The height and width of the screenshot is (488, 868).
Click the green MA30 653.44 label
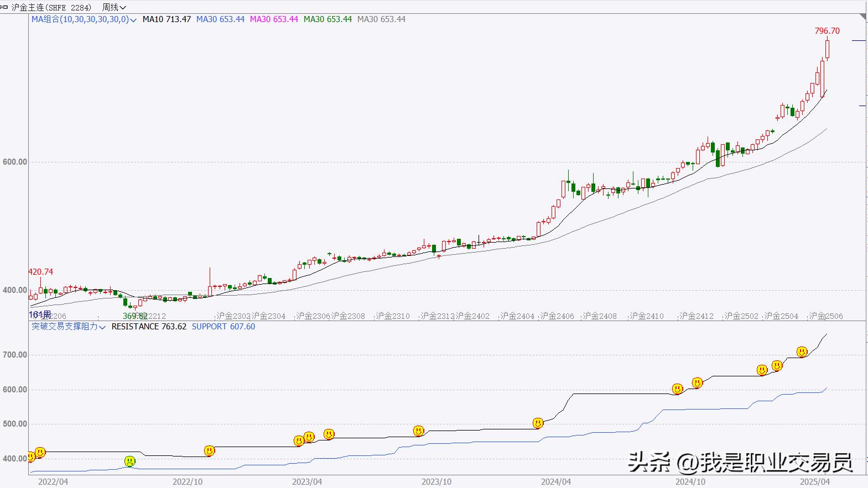pos(328,19)
